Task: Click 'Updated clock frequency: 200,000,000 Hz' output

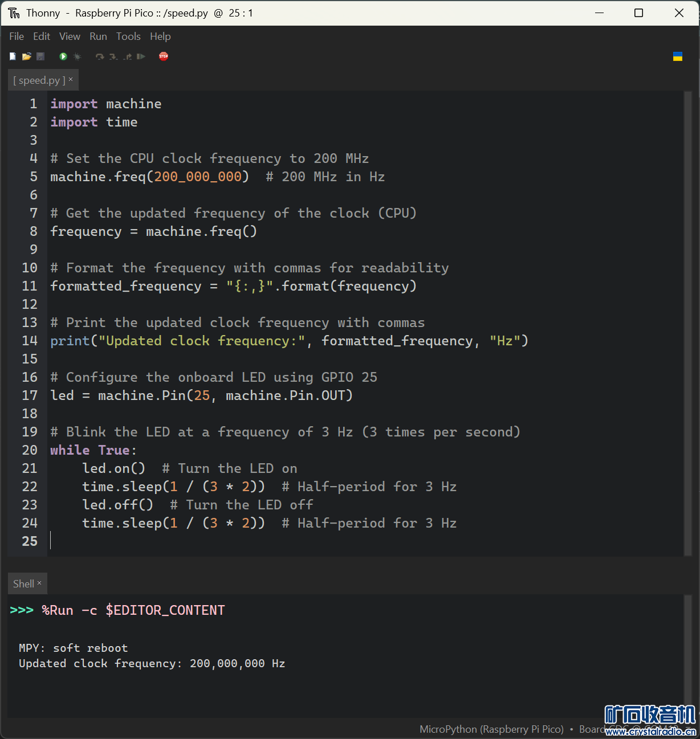Action: [x=152, y=663]
